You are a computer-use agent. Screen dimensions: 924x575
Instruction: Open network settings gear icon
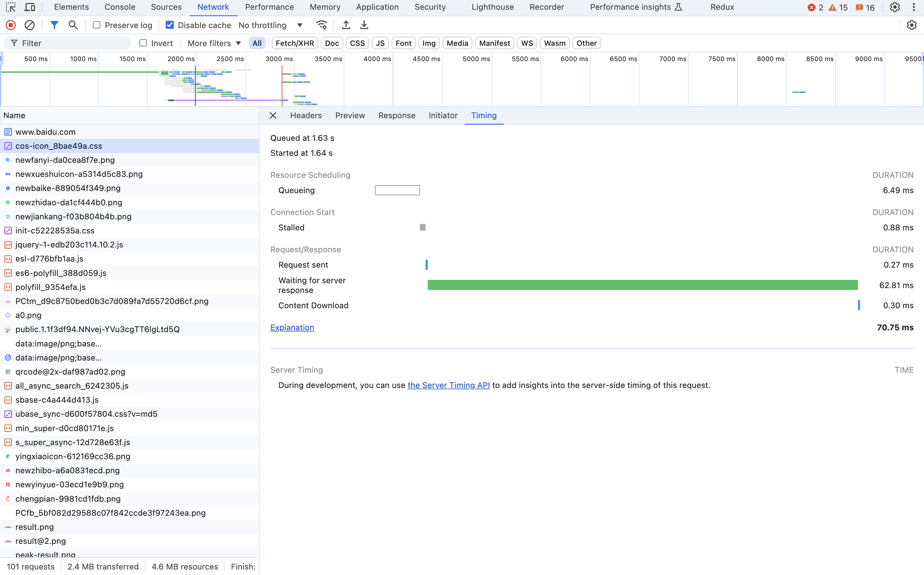(911, 25)
